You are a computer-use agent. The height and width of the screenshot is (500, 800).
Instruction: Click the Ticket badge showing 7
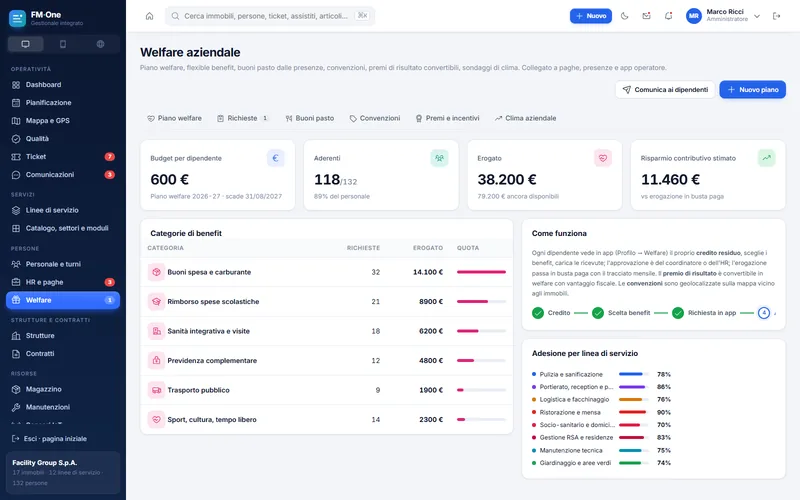(x=109, y=157)
